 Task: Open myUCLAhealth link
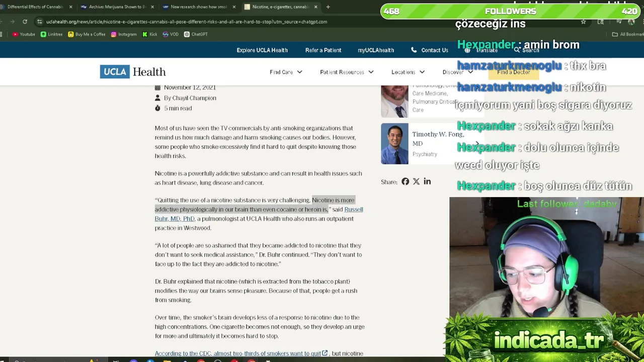click(376, 50)
